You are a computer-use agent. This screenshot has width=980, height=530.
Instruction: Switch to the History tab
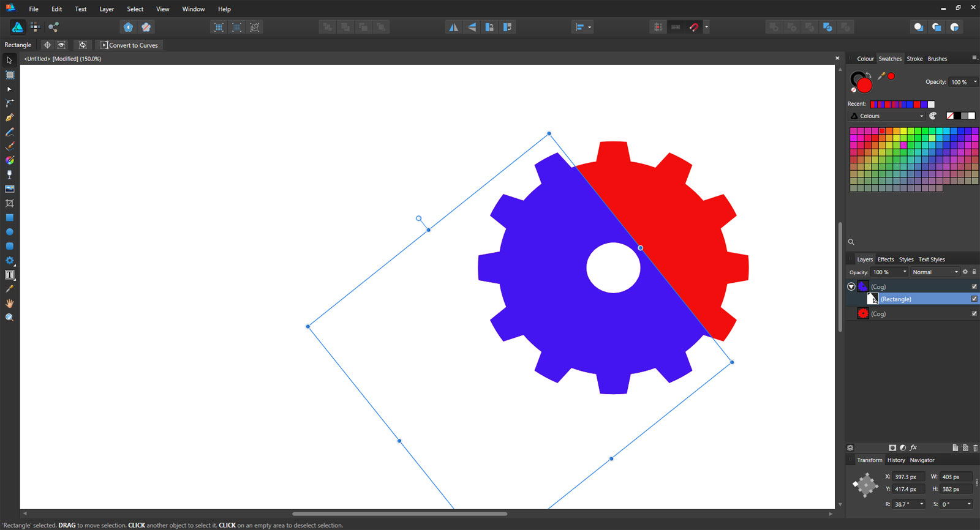click(896, 460)
